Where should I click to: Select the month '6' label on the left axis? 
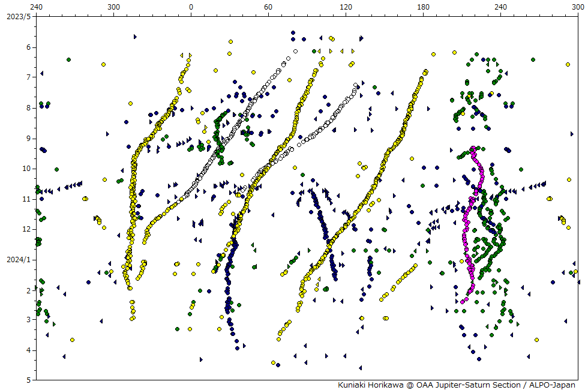(x=29, y=47)
